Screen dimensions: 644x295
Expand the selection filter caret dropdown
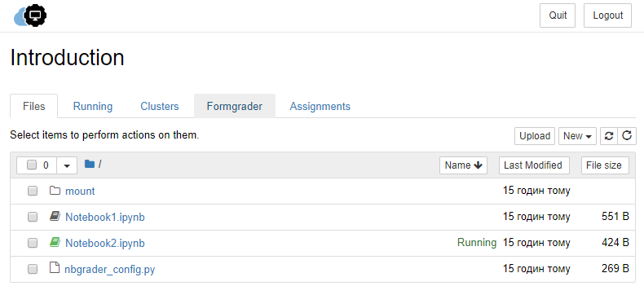coord(67,165)
